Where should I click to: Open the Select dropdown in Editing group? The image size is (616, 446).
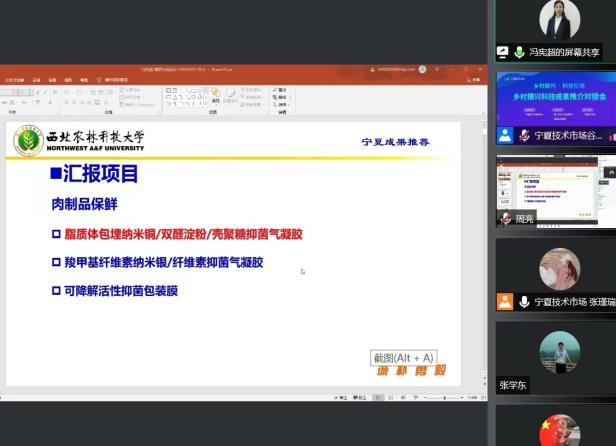point(281,105)
